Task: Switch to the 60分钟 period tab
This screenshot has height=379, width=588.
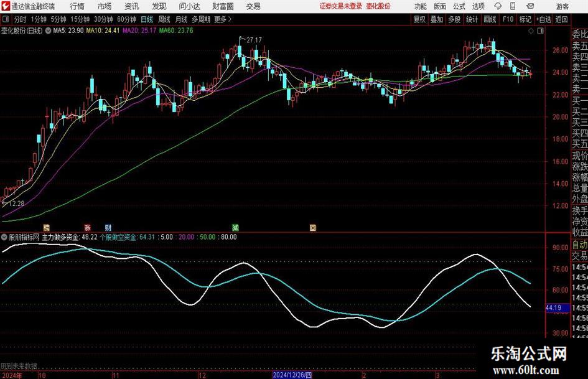Action: click(126, 19)
